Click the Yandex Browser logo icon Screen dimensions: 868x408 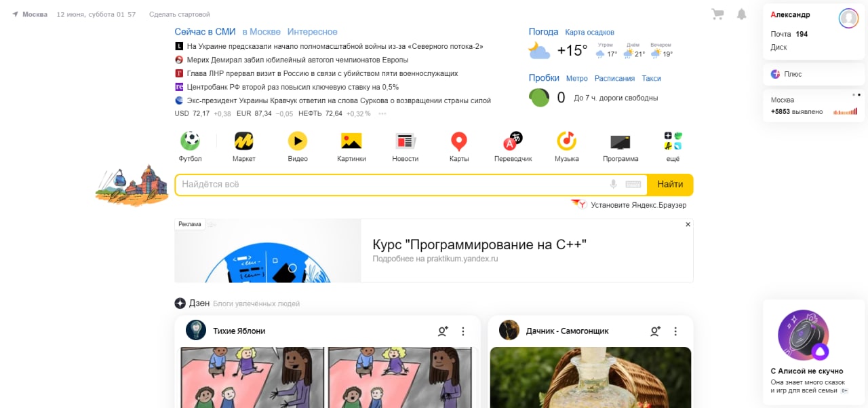(x=578, y=204)
